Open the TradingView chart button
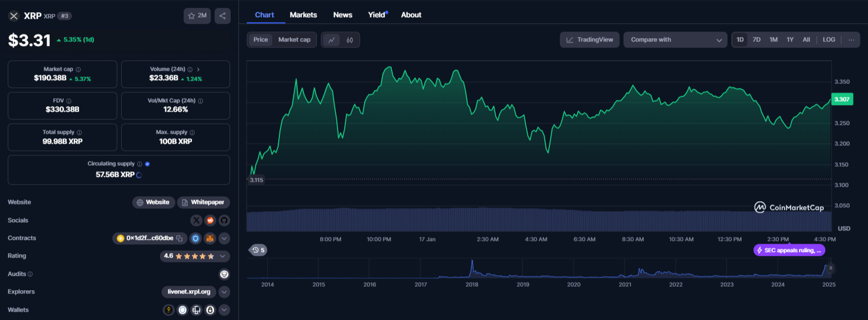 click(x=590, y=40)
